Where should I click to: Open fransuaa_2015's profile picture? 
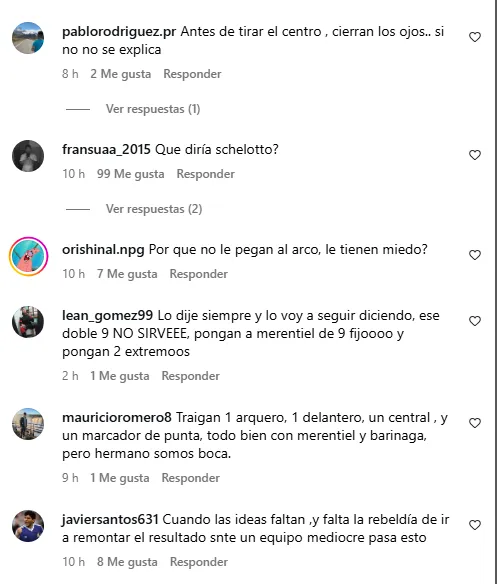point(28,156)
